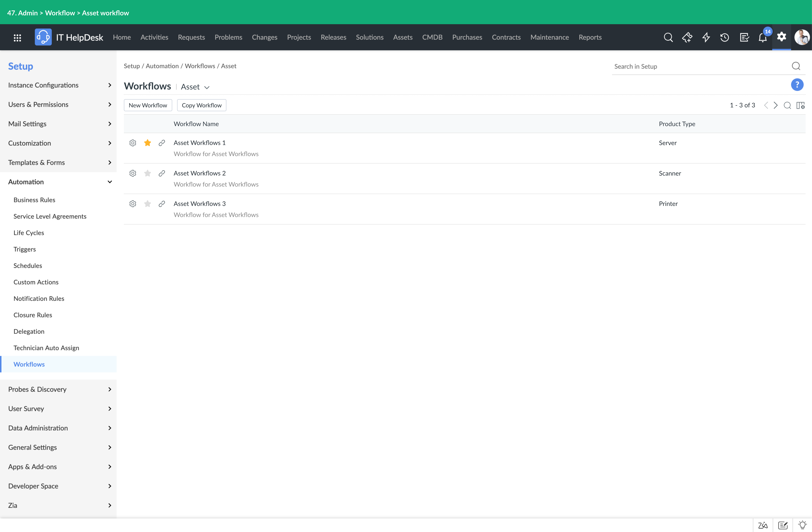Viewport: 812px width, 532px height.
Task: Go to Automation in breadcrumb
Action: point(162,66)
